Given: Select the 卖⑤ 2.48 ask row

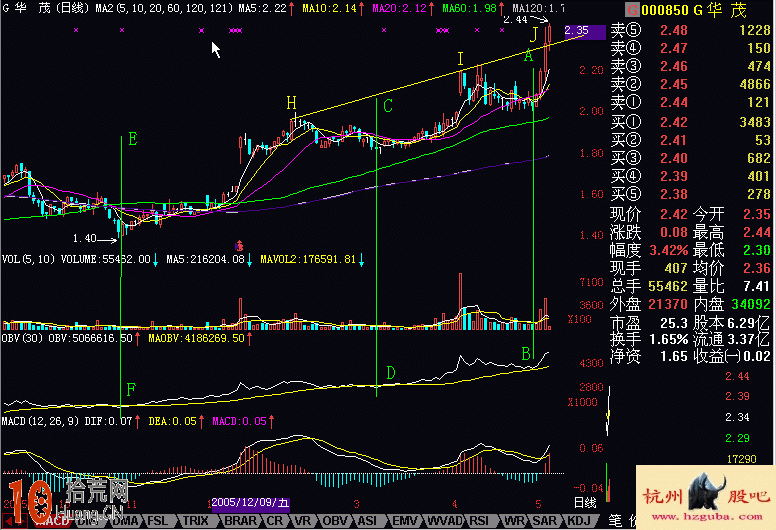Looking at the screenshot, I should click(690, 30).
